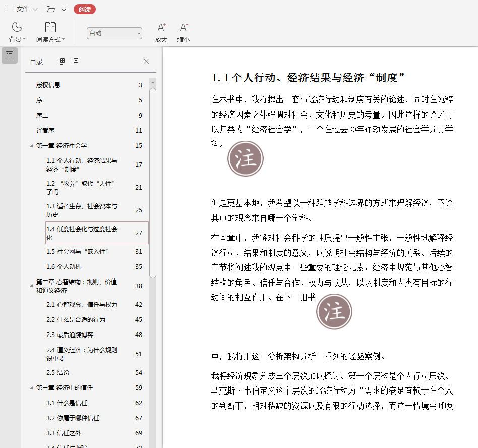Expand all items in 目录 panel
478x448 pixels.
(x=62, y=61)
